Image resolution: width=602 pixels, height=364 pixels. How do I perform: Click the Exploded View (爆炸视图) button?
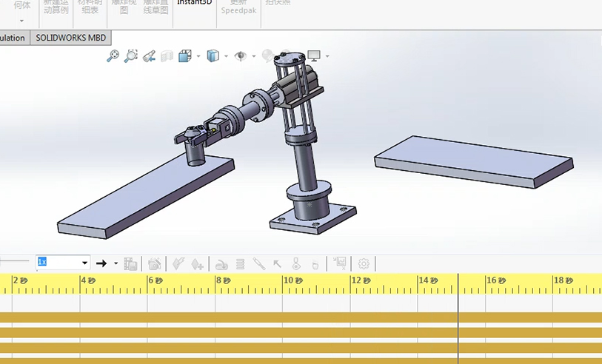click(x=124, y=7)
